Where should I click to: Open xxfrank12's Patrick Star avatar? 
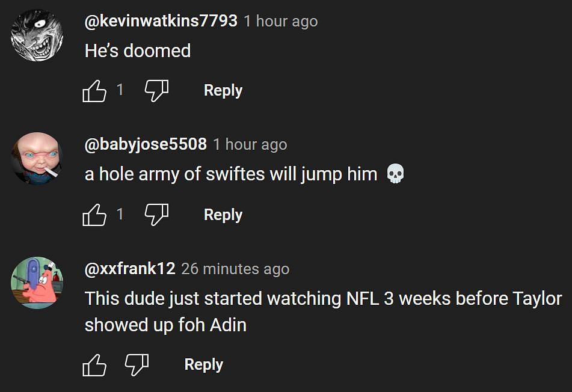[x=37, y=283]
